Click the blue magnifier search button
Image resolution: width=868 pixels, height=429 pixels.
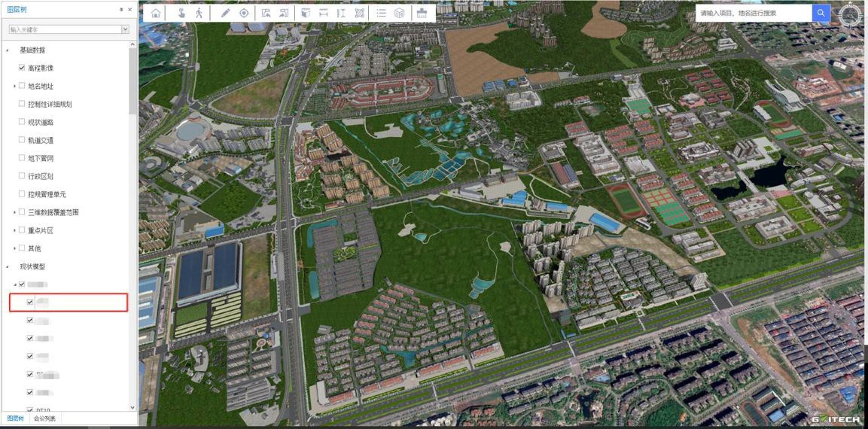(x=821, y=13)
